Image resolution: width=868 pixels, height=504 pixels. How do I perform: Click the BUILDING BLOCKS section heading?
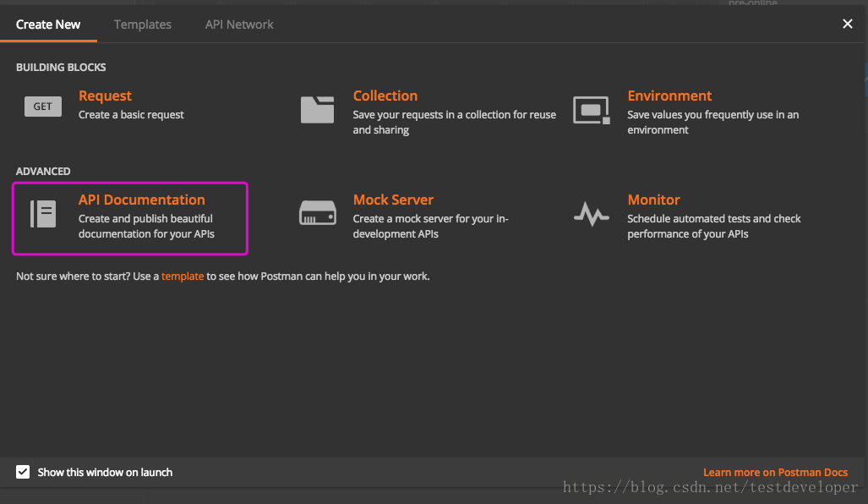[61, 67]
